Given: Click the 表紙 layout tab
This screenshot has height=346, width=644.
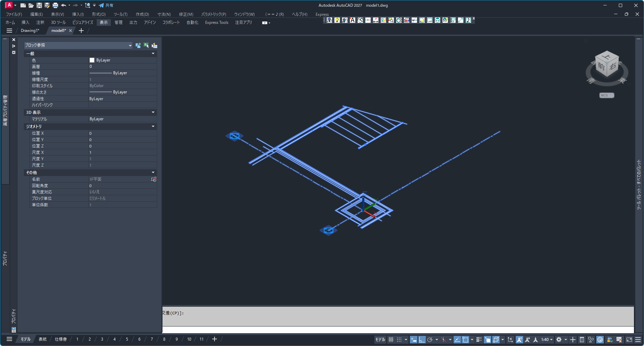Looking at the screenshot, I should (43, 339).
